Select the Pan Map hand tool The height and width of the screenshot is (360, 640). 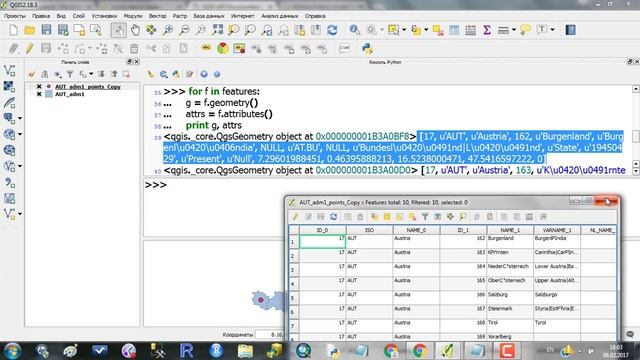(x=135, y=30)
